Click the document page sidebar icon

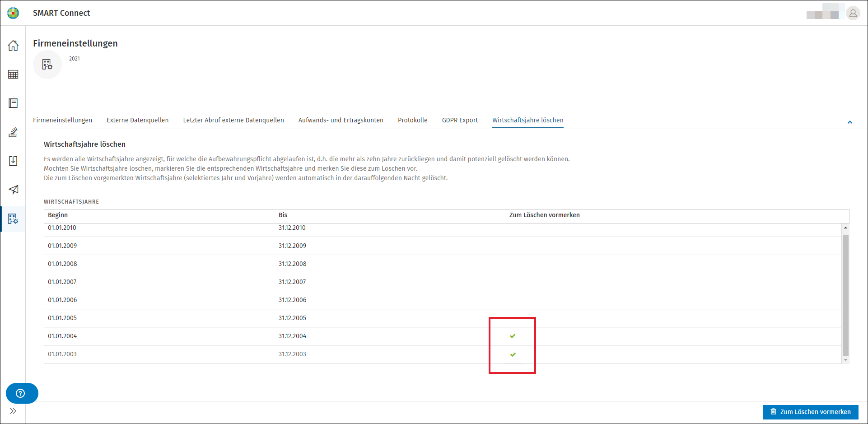point(13,103)
